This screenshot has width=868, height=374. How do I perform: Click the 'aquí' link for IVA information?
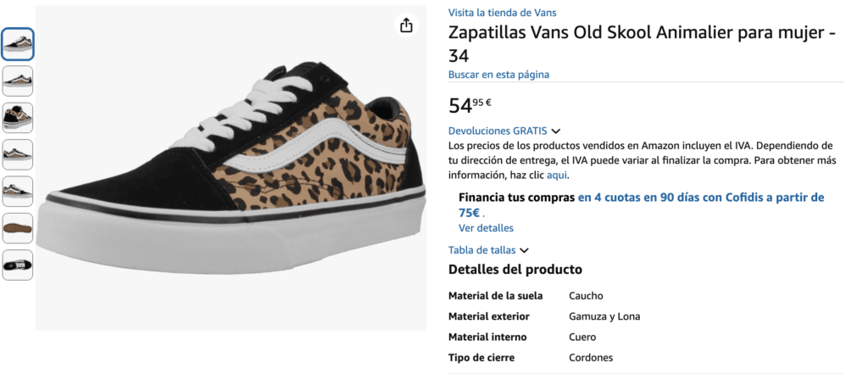tap(557, 176)
